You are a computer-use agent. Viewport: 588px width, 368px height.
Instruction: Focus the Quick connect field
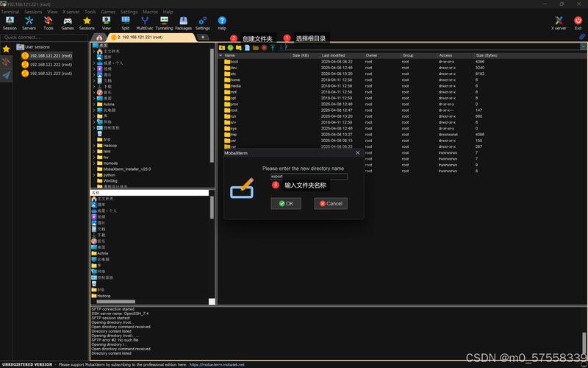point(44,38)
